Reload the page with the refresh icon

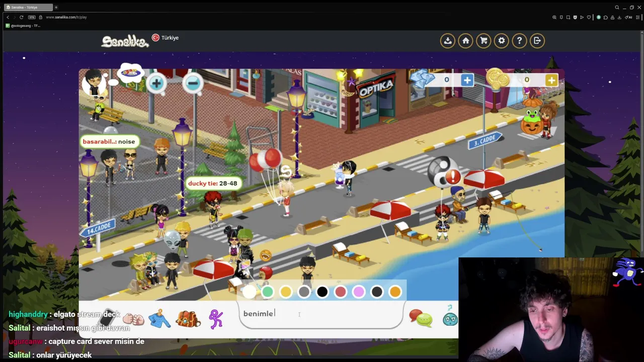tap(21, 17)
